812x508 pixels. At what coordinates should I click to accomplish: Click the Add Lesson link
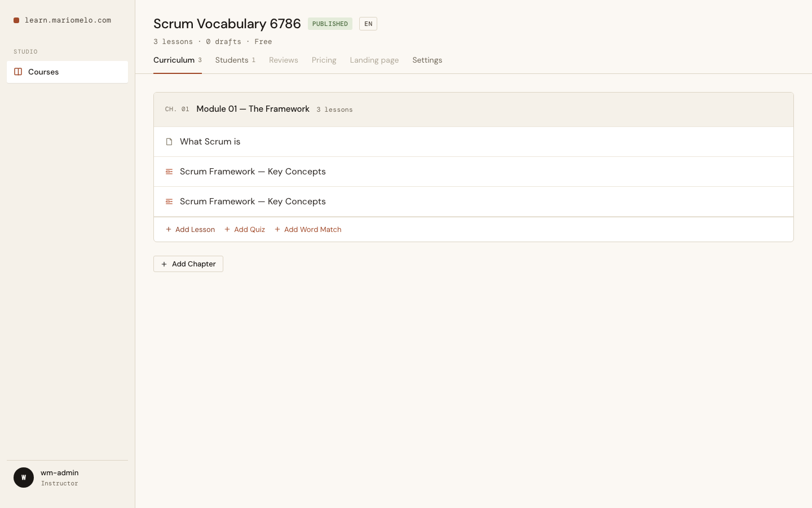(190, 229)
